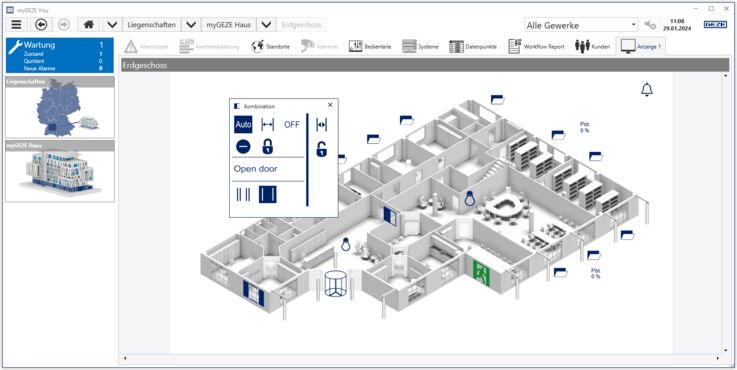Go back with the left arrow button
This screenshot has height=370, width=737.
pyautogui.click(x=41, y=24)
